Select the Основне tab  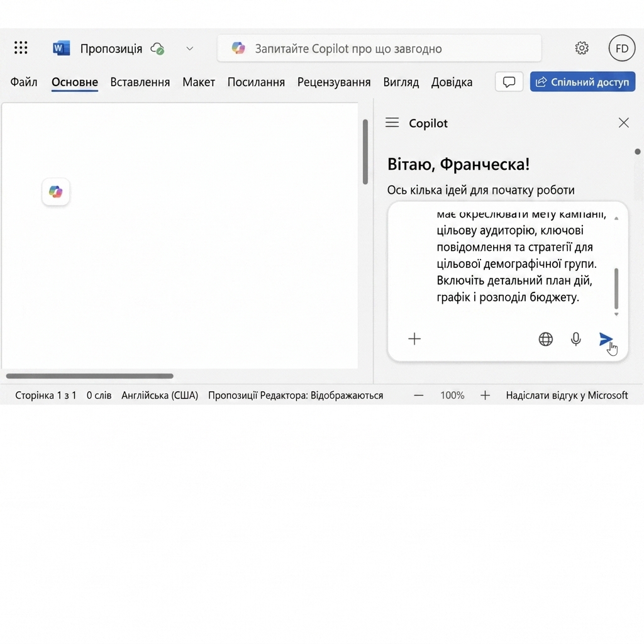tap(75, 82)
